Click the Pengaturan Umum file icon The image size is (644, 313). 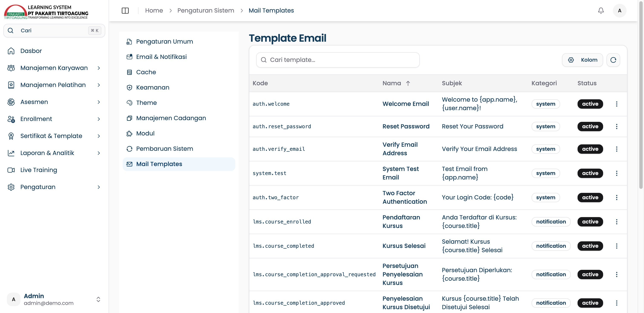(129, 42)
